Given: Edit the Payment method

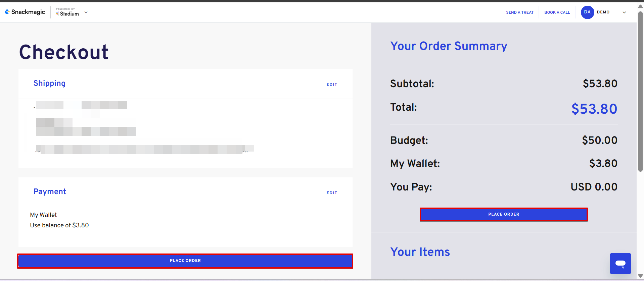Looking at the screenshot, I should pyautogui.click(x=332, y=193).
